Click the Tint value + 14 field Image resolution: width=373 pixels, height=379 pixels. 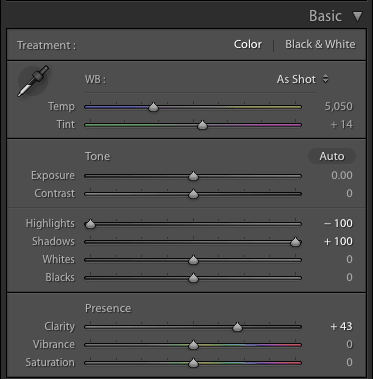pyautogui.click(x=341, y=124)
